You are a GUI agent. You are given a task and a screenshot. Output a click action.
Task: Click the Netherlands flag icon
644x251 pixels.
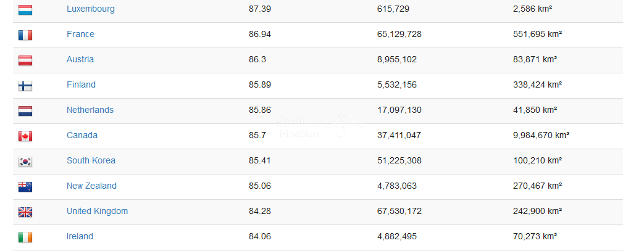click(x=25, y=111)
